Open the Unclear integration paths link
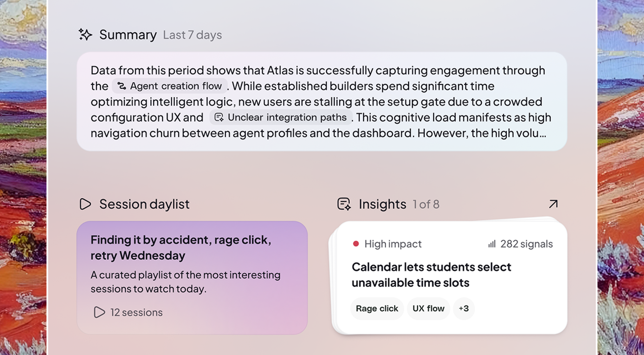Screen dimensions: 644x355 [287, 117]
